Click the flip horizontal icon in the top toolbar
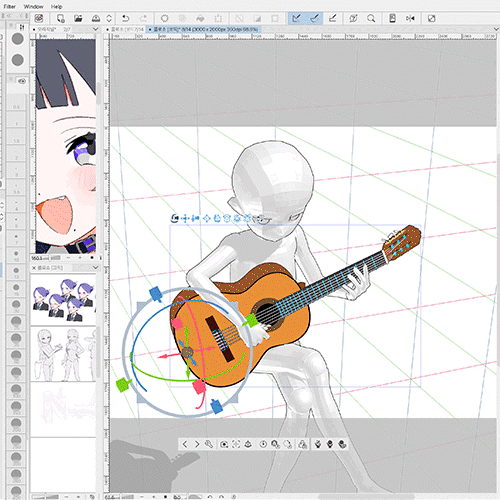Image resolution: width=500 pixels, height=500 pixels. click(410, 18)
